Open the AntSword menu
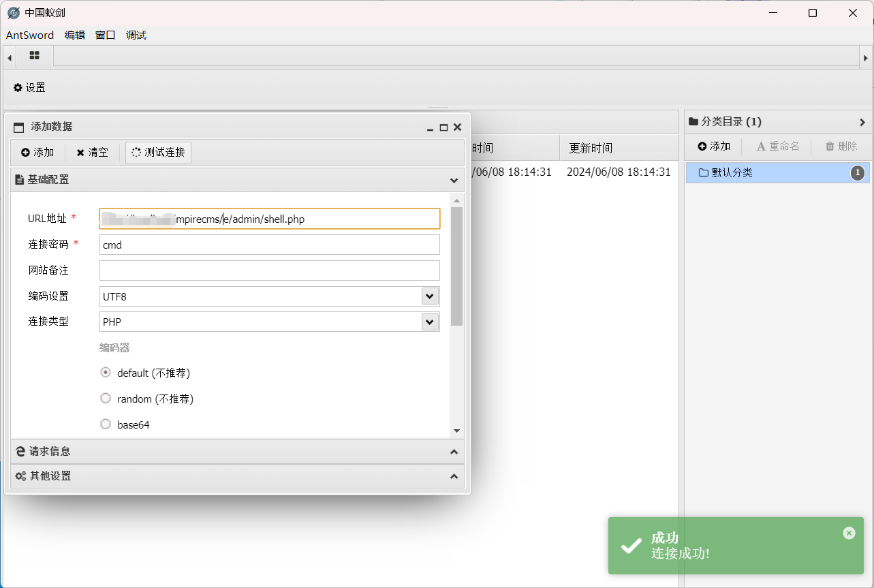 tap(30, 35)
